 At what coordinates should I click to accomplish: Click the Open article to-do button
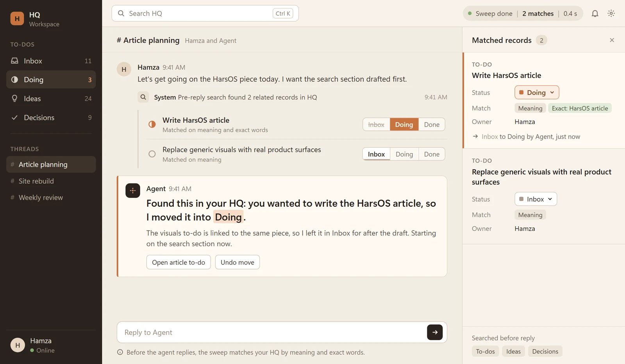(x=179, y=263)
